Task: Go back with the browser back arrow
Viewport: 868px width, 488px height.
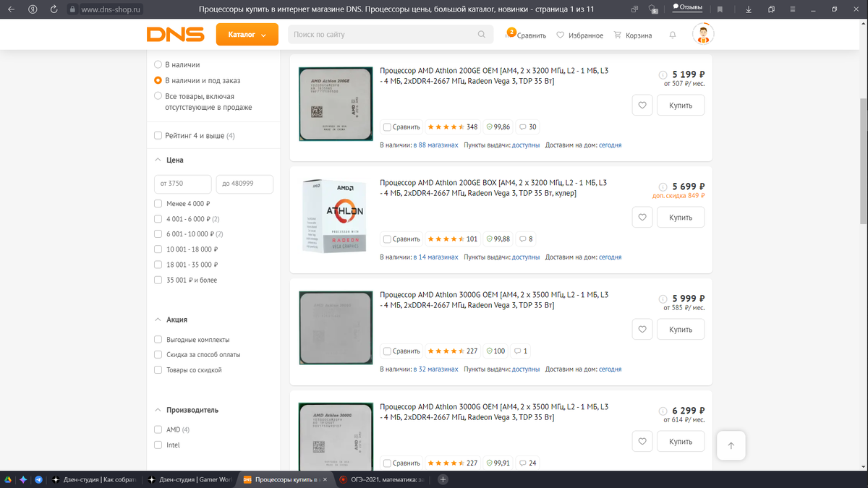Action: [11, 9]
